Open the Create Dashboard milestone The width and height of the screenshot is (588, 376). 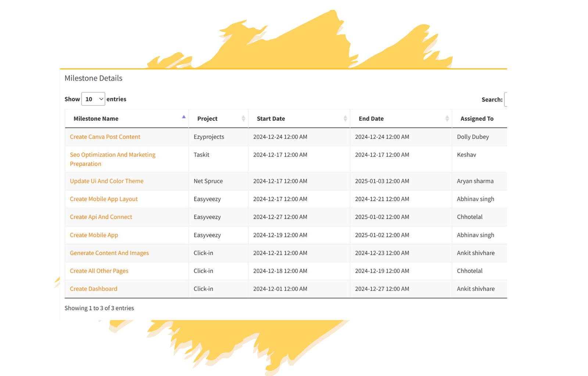[94, 289]
